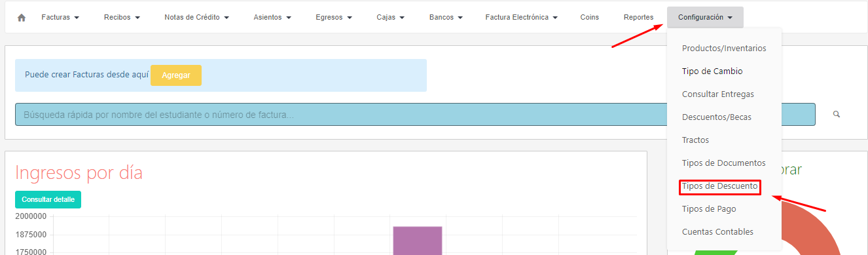Open the Facturas dropdown menu
The image size is (868, 255).
60,18
